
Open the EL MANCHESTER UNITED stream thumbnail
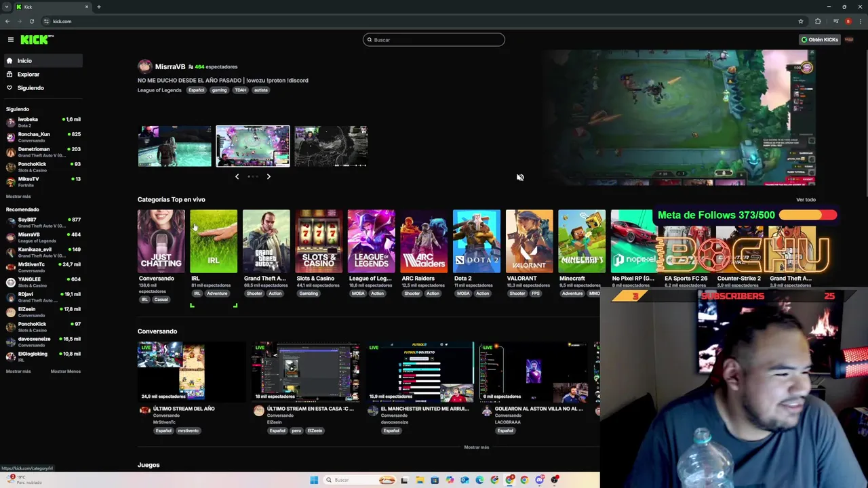[x=419, y=372]
